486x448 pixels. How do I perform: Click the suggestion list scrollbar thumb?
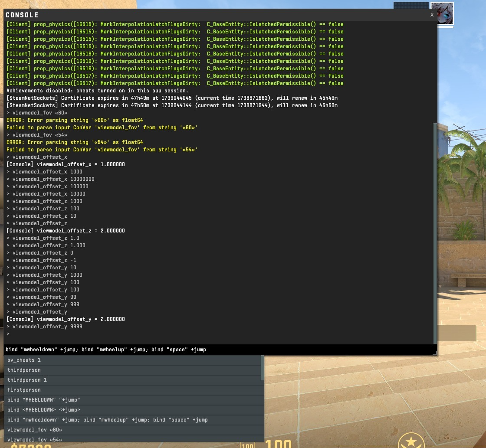(x=262, y=368)
